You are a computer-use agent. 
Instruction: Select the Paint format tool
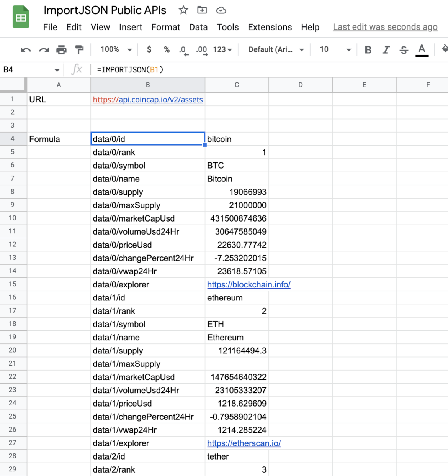(x=79, y=49)
